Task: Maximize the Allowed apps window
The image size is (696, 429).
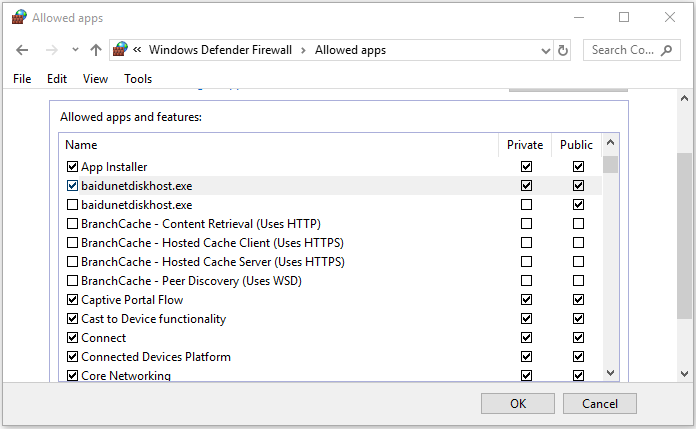Action: pos(624,17)
